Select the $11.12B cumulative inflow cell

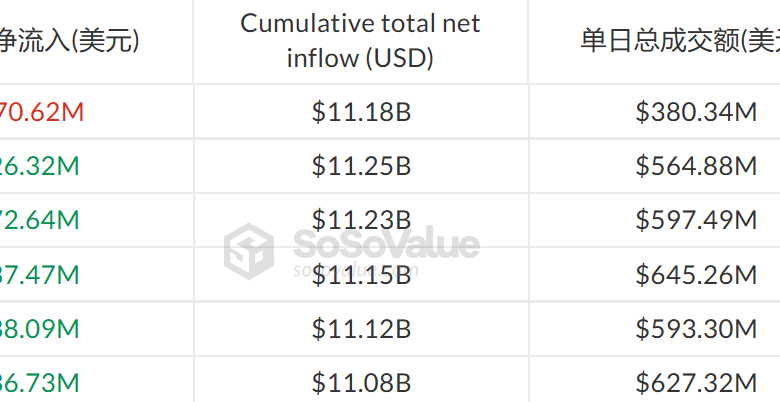(361, 328)
